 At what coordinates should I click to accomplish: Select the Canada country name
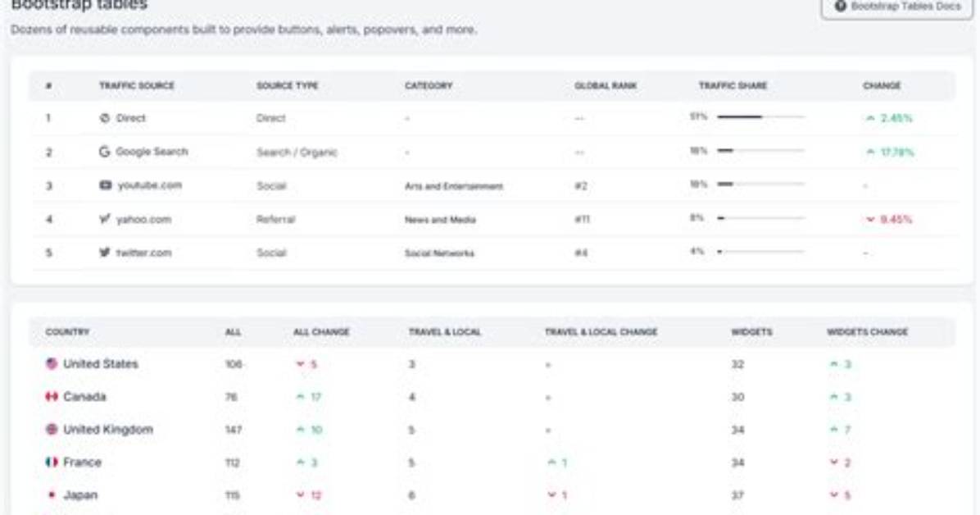tap(84, 397)
